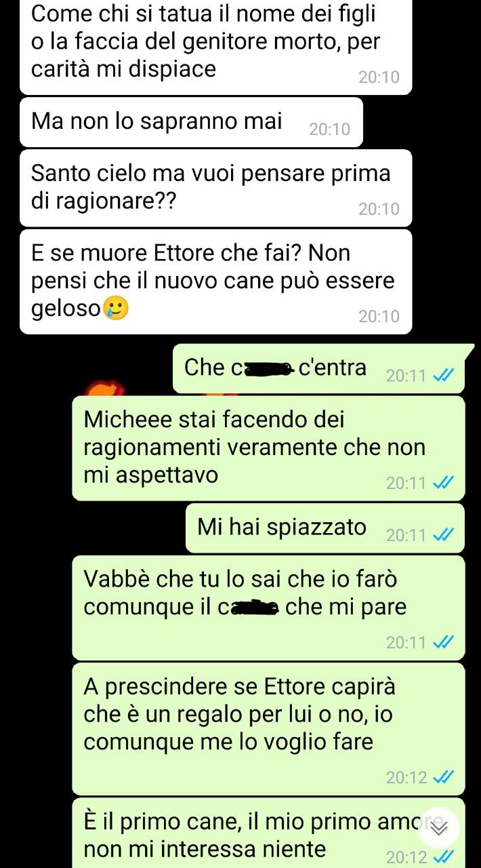
Task: Tap double ticks on 'È il primo cane' message
Action: 443,856
